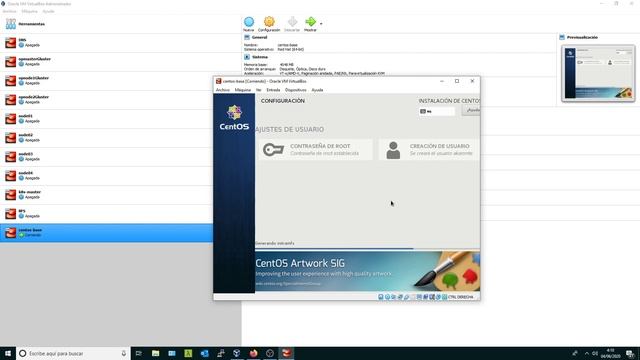The image size is (640, 360).
Task: Click the centos-base VM window title icon
Action: (x=218, y=81)
